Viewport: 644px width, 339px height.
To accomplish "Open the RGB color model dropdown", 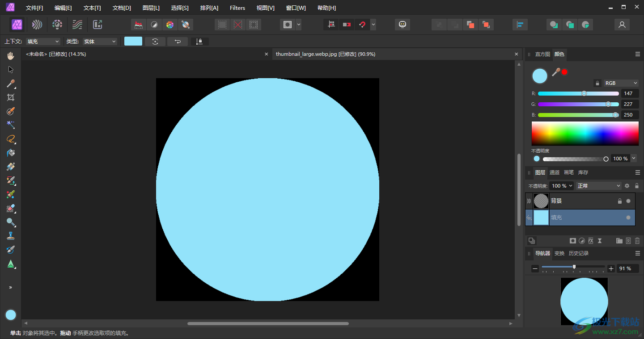I will pos(621,83).
